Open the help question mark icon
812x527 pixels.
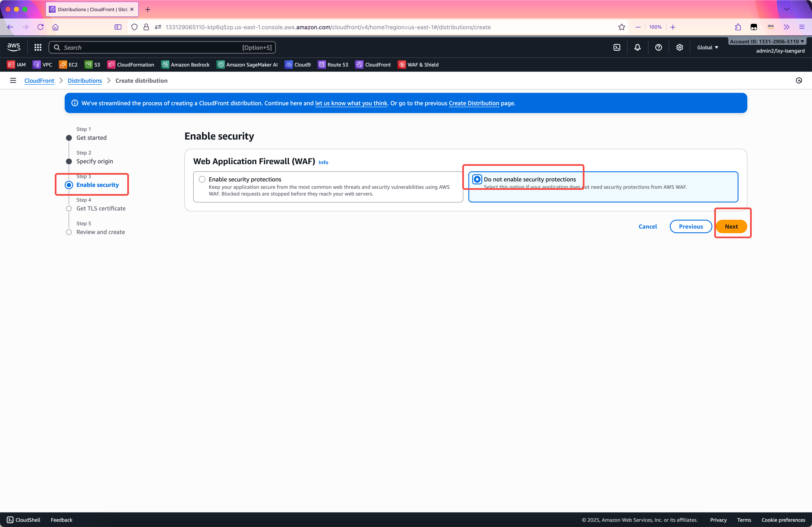[x=658, y=47]
